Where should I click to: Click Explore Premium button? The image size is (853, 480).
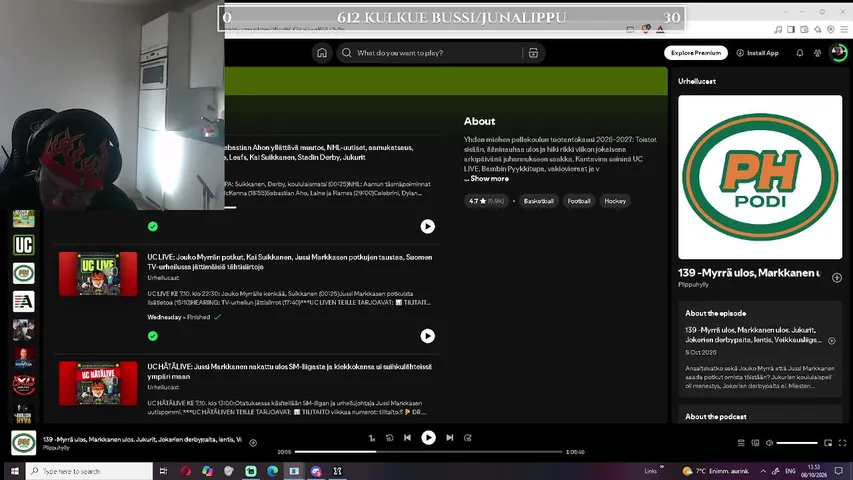[x=696, y=53]
